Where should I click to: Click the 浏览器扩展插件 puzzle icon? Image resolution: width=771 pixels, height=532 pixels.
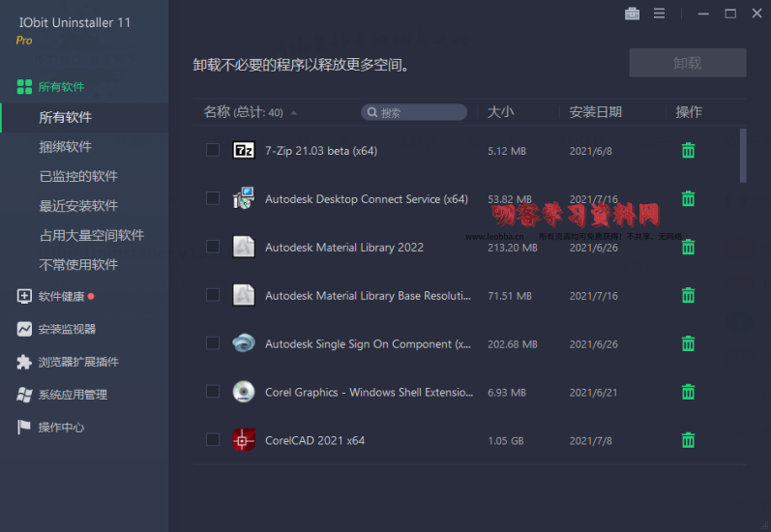click(x=24, y=362)
